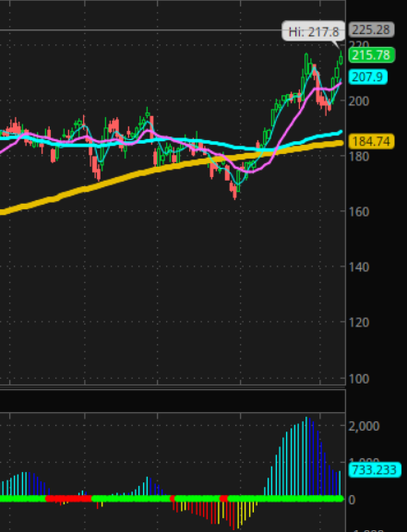Click the cyan 733.233 indicator value label
Image resolution: width=407 pixels, height=532 pixels.
375,470
